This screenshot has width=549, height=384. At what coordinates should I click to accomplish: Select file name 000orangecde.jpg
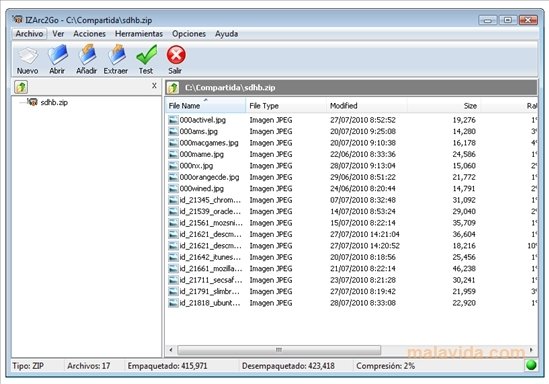point(209,177)
